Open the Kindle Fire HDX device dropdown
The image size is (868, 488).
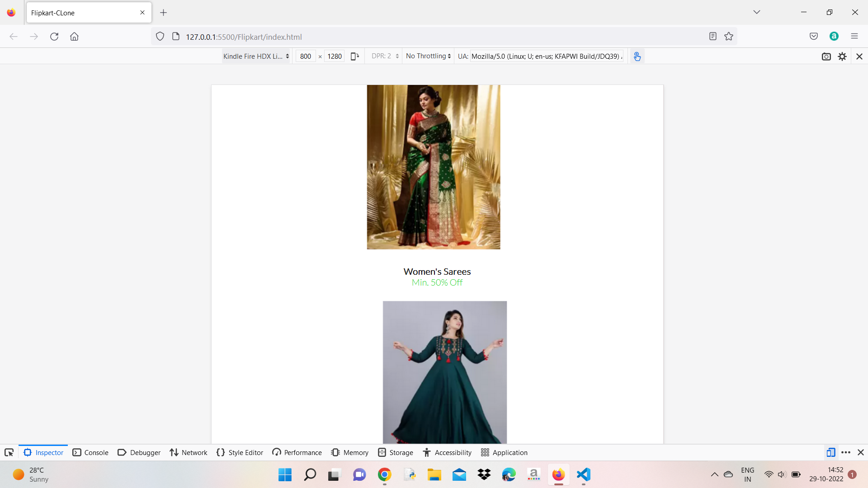255,56
